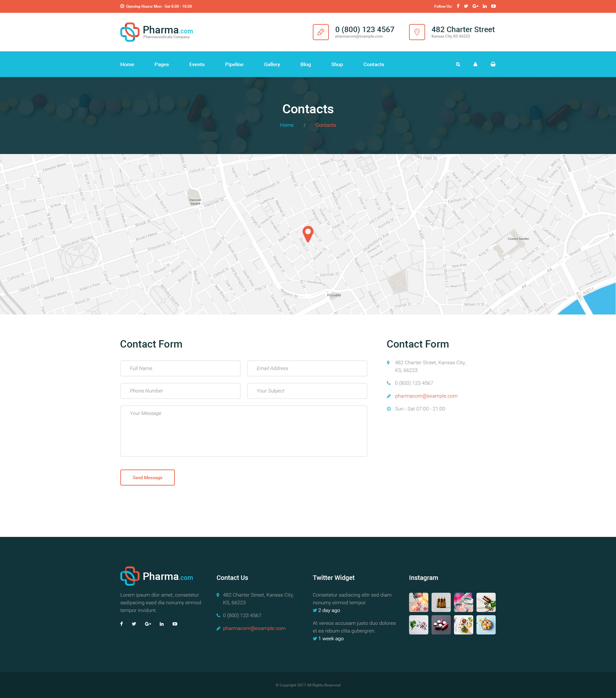
Task: Click the Google Plus icon in the footer
Action: [x=148, y=624]
